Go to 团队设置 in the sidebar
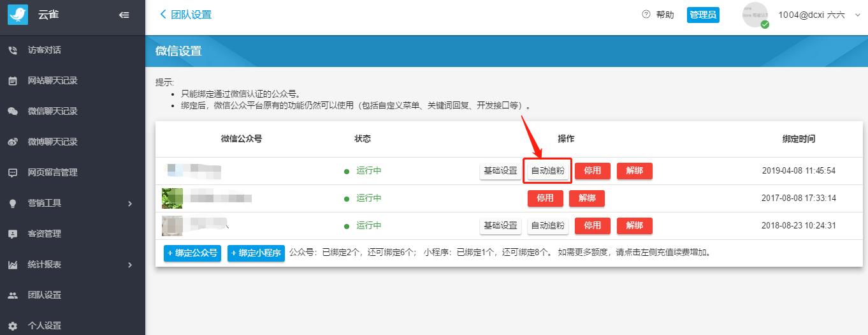868x335 pixels. 45,295
